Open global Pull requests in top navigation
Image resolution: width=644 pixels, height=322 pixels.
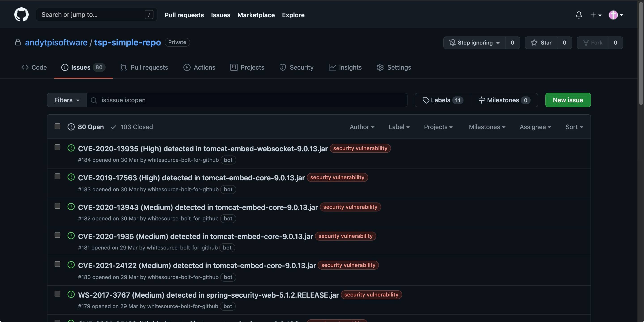184,15
